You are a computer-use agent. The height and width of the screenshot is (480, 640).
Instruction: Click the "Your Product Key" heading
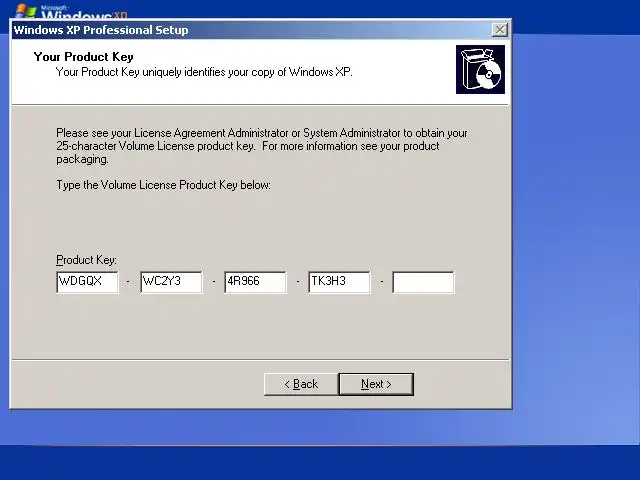[x=84, y=57]
